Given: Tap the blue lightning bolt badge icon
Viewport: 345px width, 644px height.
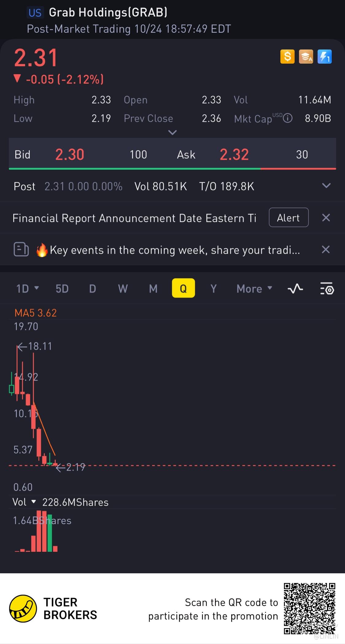Looking at the screenshot, I should (x=324, y=57).
